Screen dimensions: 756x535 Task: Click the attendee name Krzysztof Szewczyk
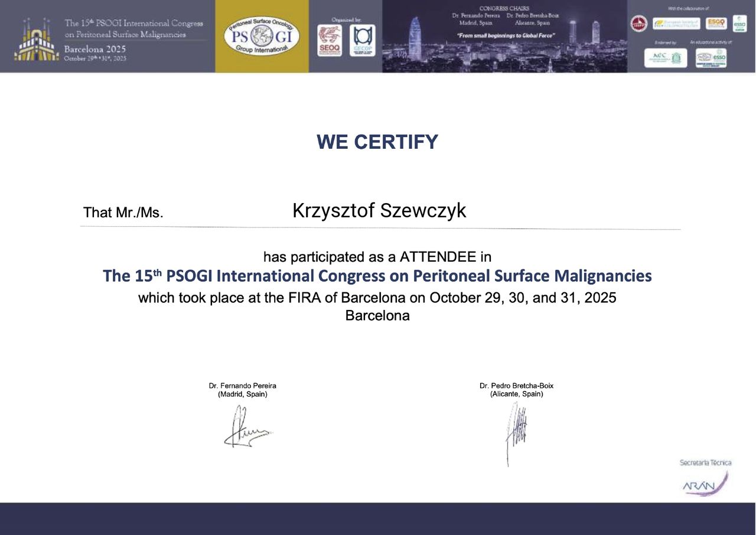tap(379, 211)
